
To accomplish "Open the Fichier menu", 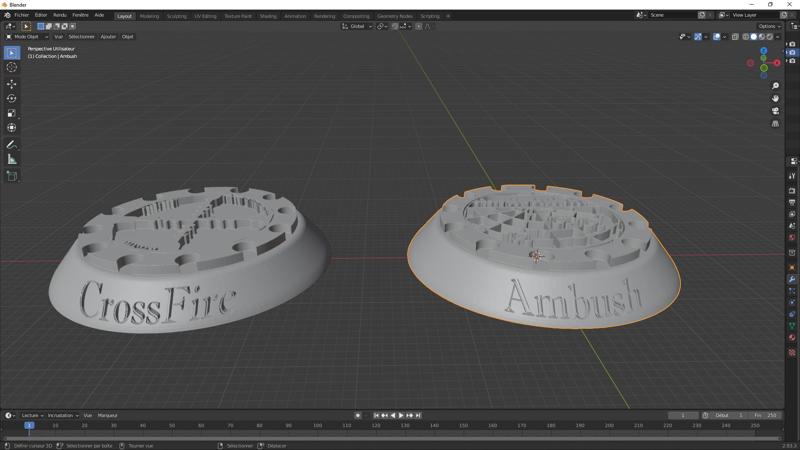I will click(21, 15).
